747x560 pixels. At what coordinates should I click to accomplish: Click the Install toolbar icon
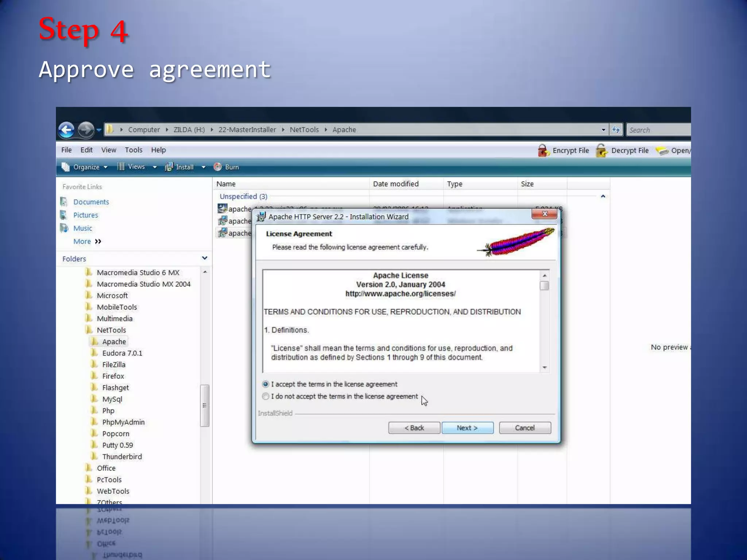(169, 167)
